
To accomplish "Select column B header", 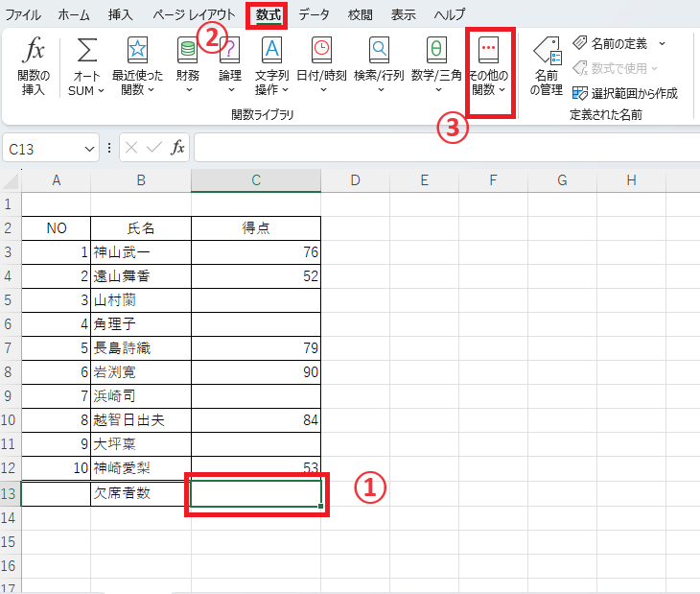I will (x=141, y=180).
